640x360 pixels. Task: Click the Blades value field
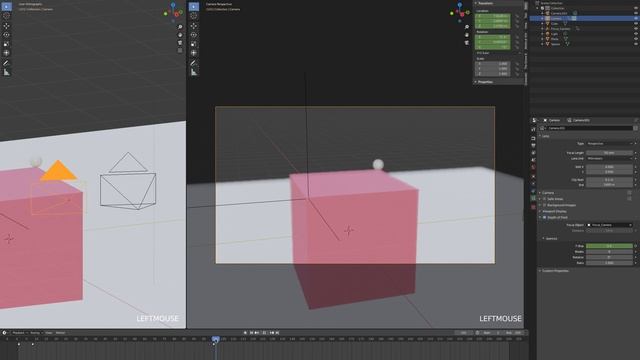pos(609,252)
